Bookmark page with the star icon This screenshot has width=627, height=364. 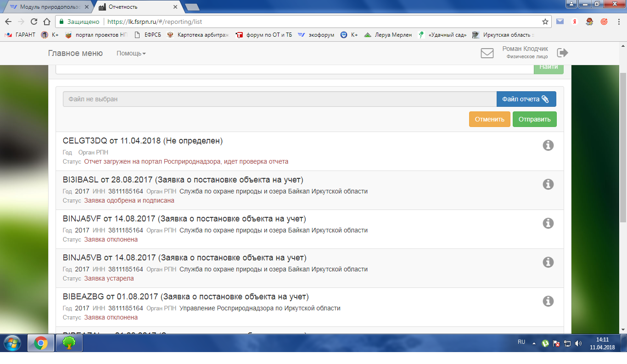(545, 22)
